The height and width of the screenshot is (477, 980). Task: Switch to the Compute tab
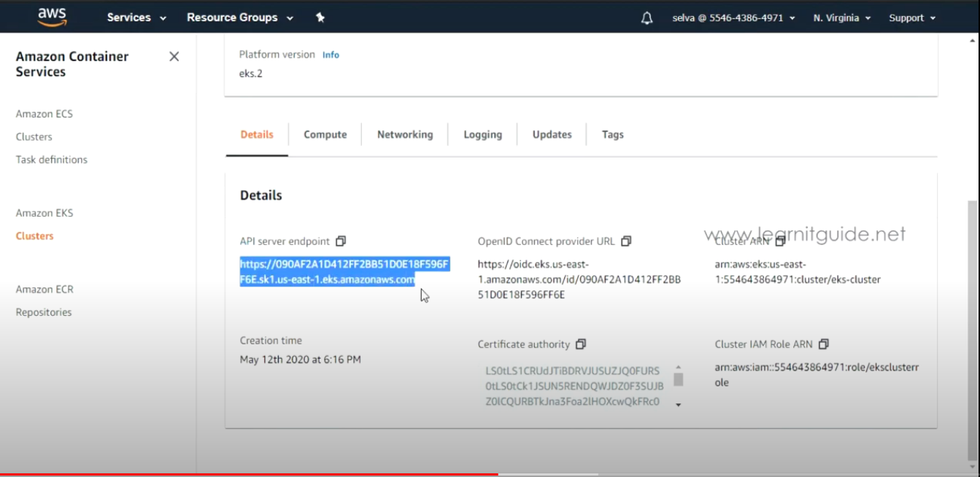click(x=325, y=135)
